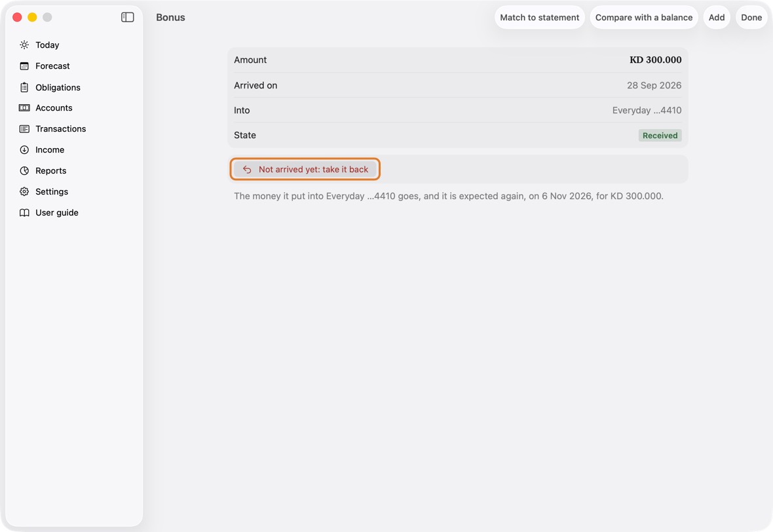The width and height of the screenshot is (773, 532).
Task: Click the Arrived on label
Action: 255,85
